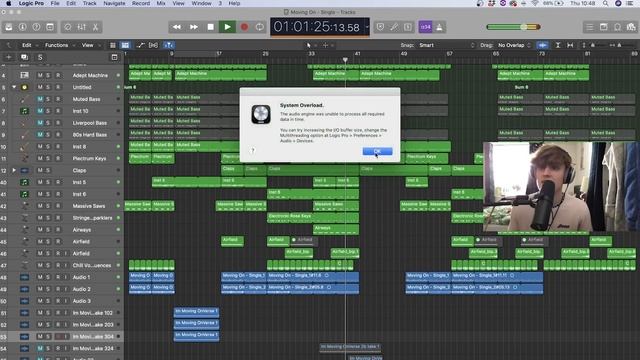Solo the Untitled track
Image resolution: width=640 pixels, height=360 pixels.
point(48,87)
